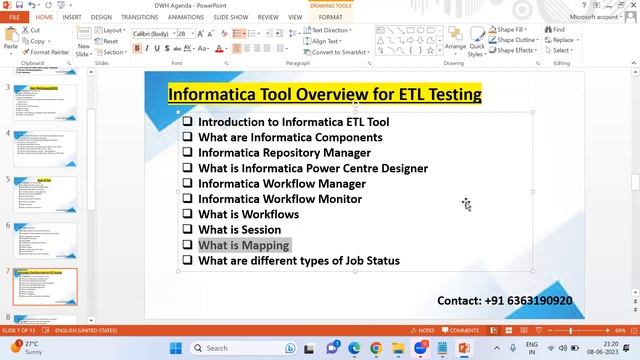The width and height of the screenshot is (640, 360).
Task: Apply strikethrough formatting
Action: pyautogui.click(x=177, y=49)
